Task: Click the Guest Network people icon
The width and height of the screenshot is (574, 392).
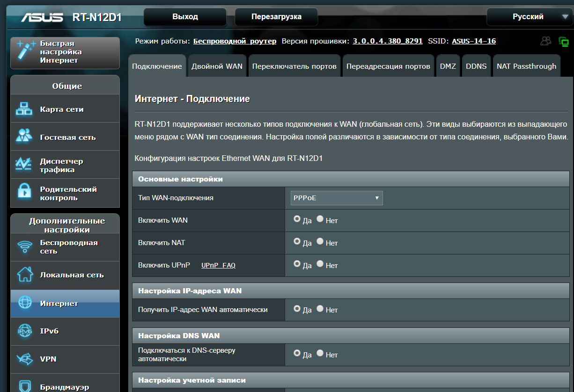Action: tap(24, 136)
